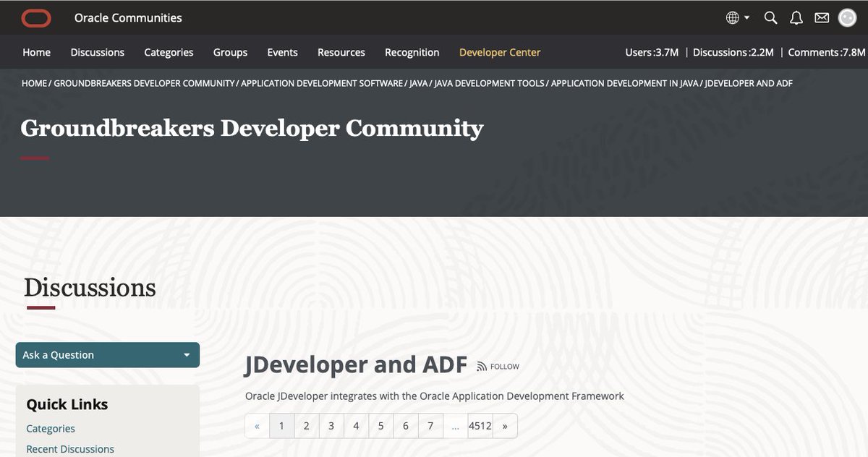Open the search magnifier icon
This screenshot has height=457, width=868.
(x=771, y=17)
